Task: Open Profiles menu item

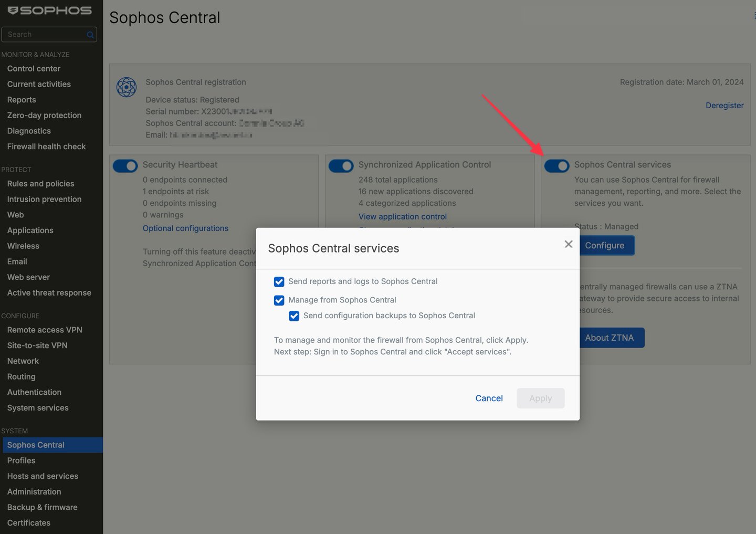Action: tap(21, 460)
